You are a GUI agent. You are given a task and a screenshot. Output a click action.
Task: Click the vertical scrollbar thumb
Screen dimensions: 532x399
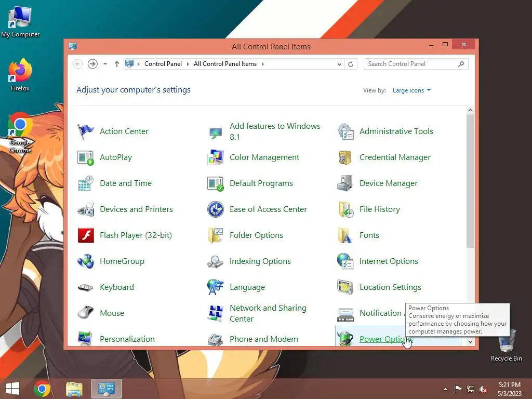click(470, 181)
